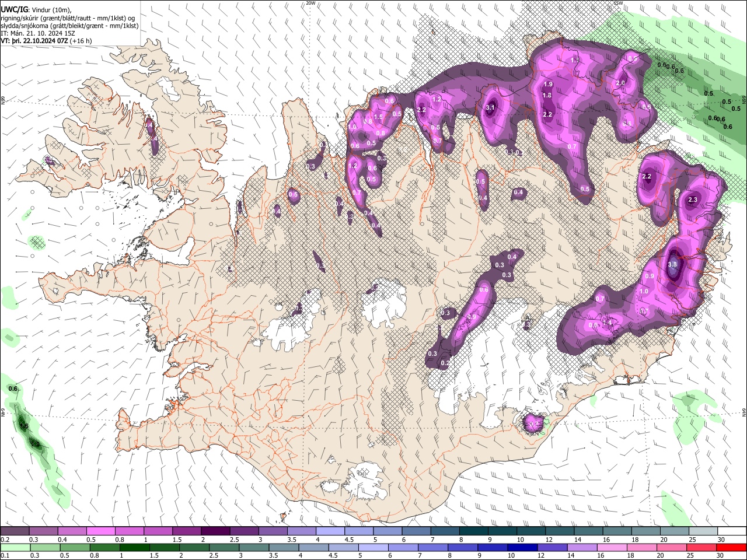Select the 3.1 snowfall value on the map

click(491, 107)
